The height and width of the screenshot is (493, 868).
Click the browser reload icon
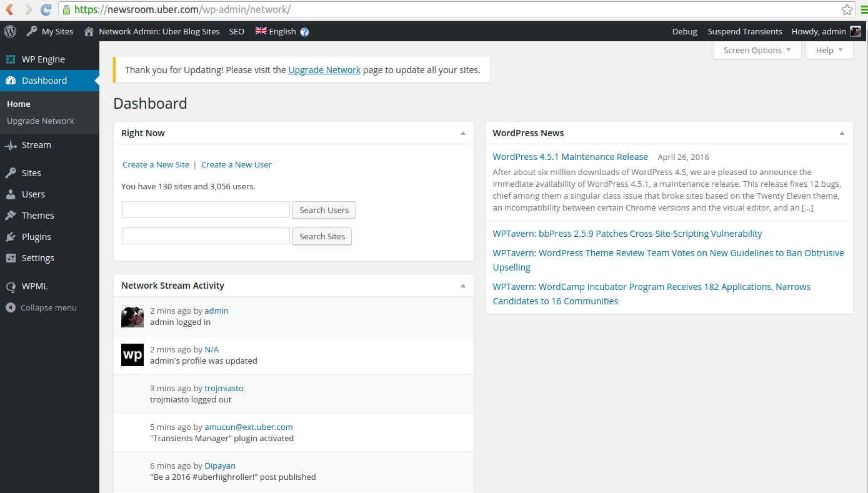click(46, 9)
